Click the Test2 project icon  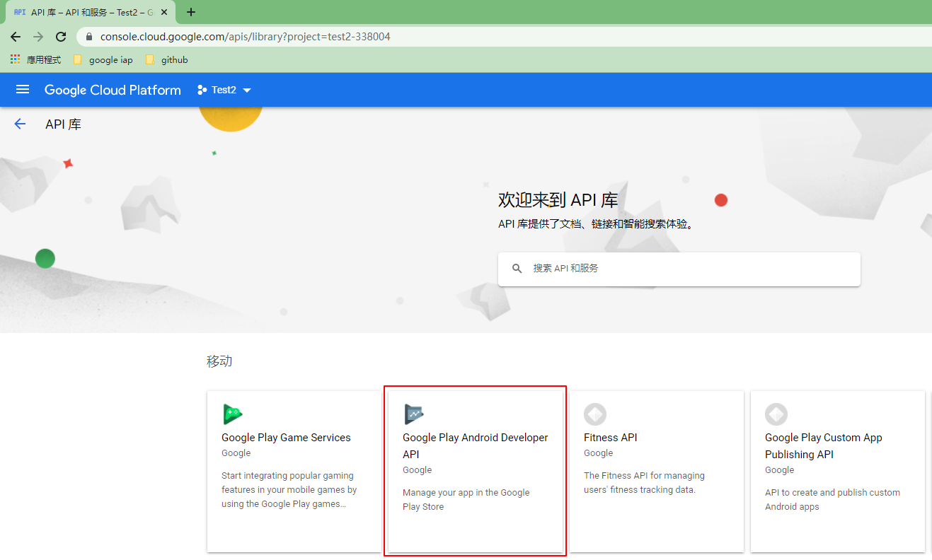coord(202,90)
